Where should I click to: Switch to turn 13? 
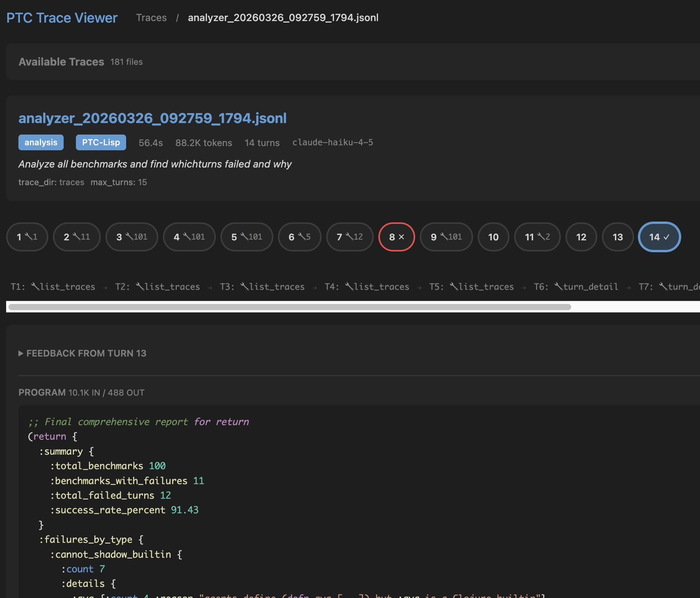(x=618, y=237)
